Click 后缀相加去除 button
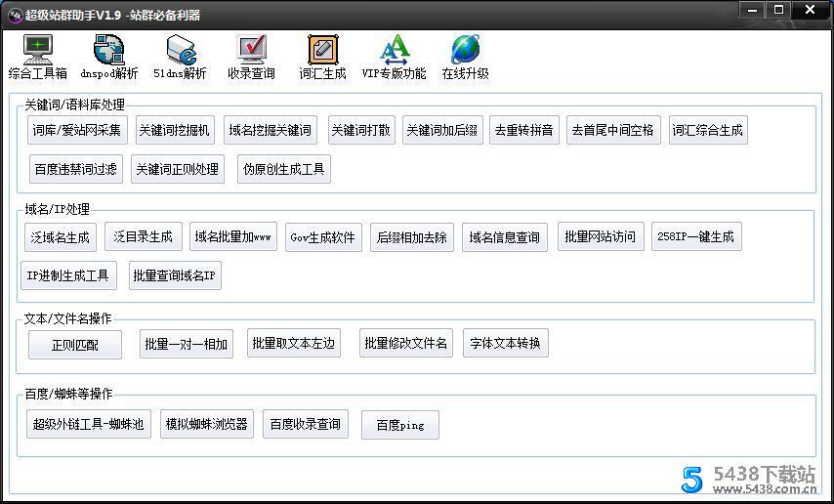This screenshot has width=834, height=504. coord(412,237)
